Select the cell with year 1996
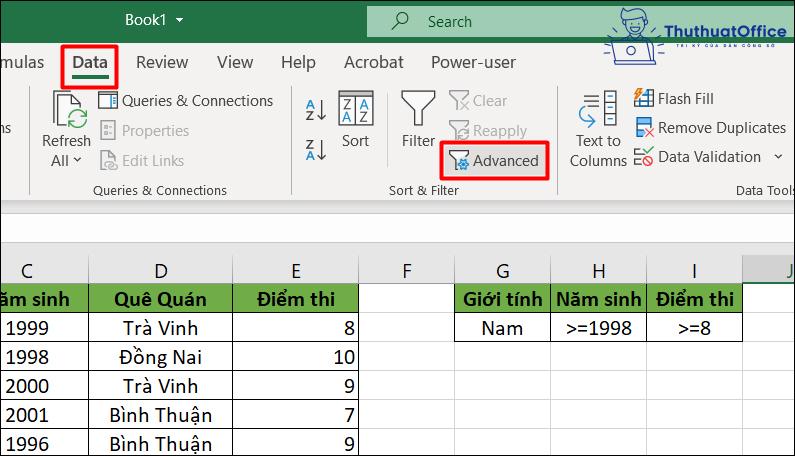This screenshot has height=456, width=795. (x=44, y=443)
